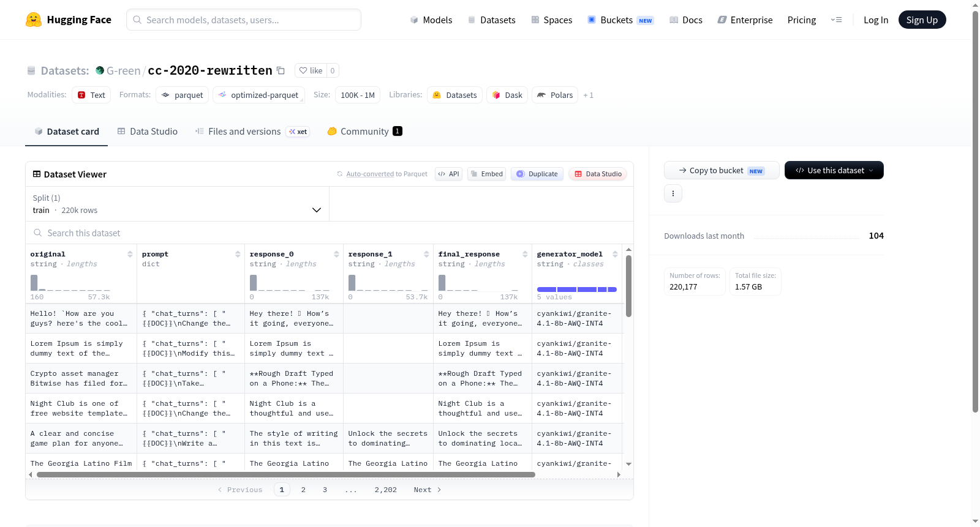Click the Hugging Face logo icon
This screenshot has height=527, width=980.
(x=34, y=20)
